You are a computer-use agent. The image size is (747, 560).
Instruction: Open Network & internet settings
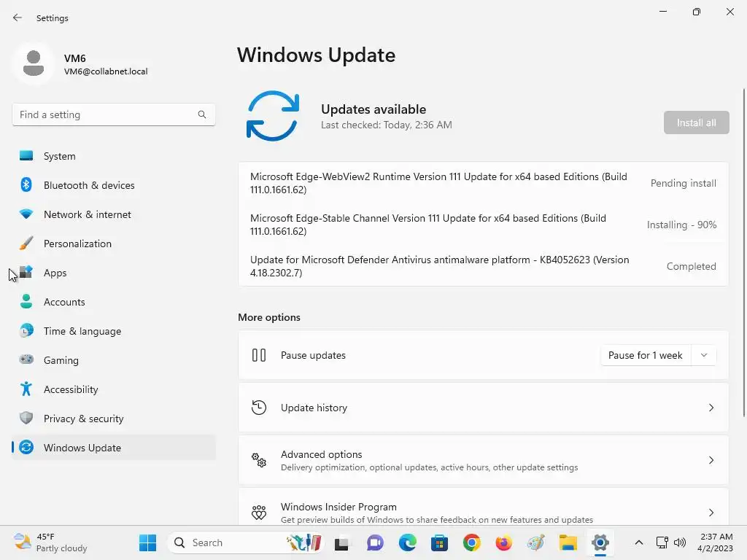click(x=113, y=214)
